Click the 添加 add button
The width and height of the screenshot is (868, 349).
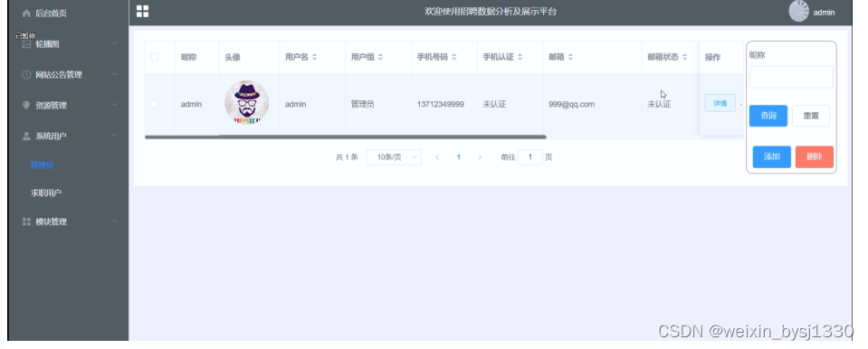click(772, 156)
